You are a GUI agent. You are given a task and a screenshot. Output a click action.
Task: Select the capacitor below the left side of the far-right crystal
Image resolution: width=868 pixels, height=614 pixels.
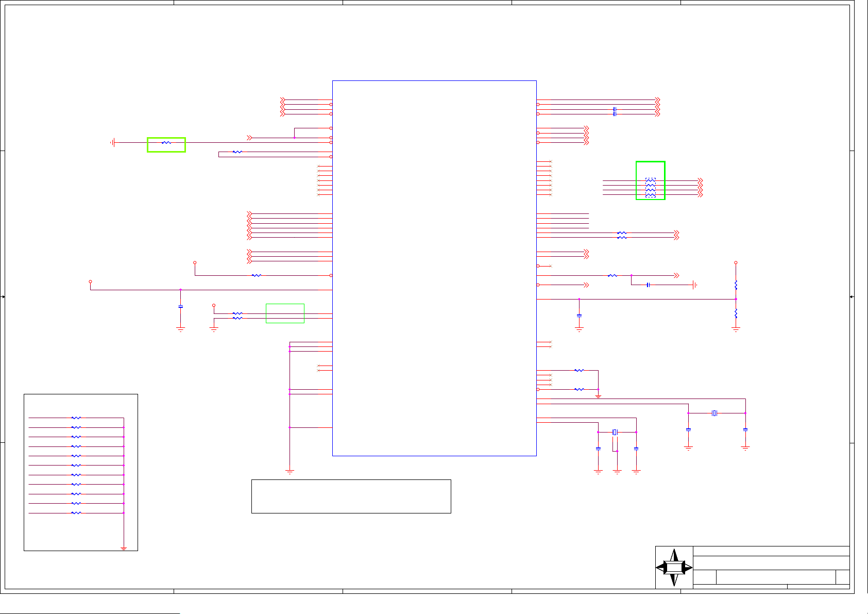[x=688, y=429]
